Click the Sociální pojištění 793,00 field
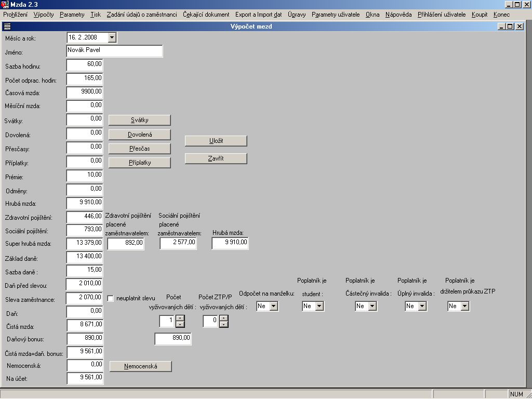This screenshot has width=532, height=399. click(85, 230)
